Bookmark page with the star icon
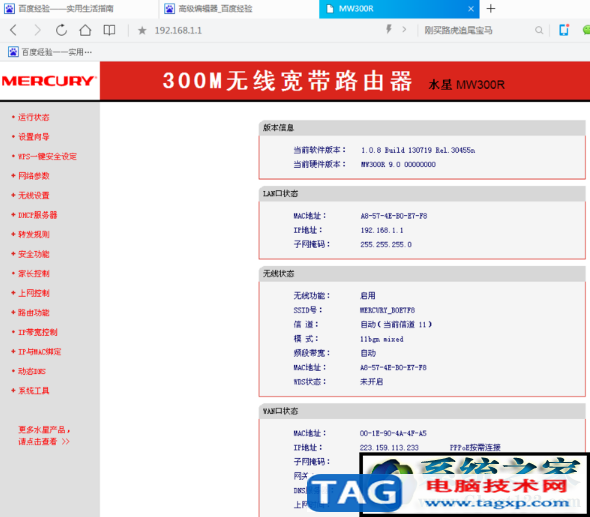Image resolution: width=590 pixels, height=517 pixels. [142, 30]
